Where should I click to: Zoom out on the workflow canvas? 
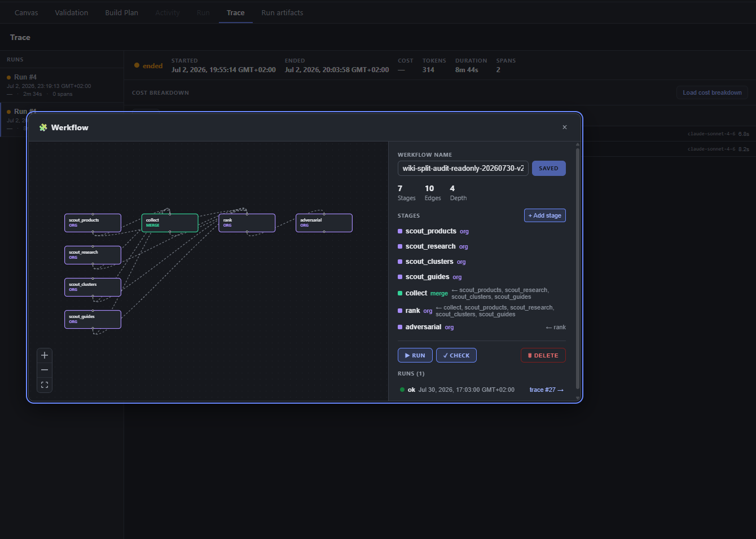pyautogui.click(x=45, y=370)
